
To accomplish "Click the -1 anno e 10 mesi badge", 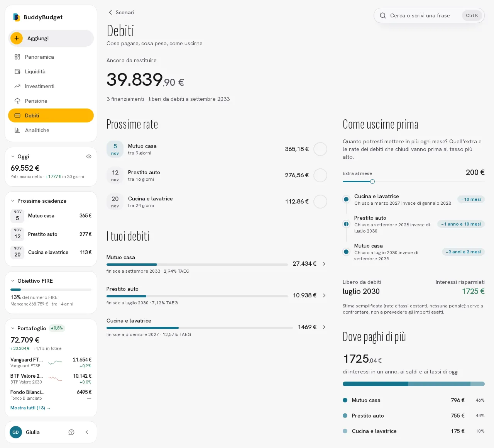I will click(461, 224).
